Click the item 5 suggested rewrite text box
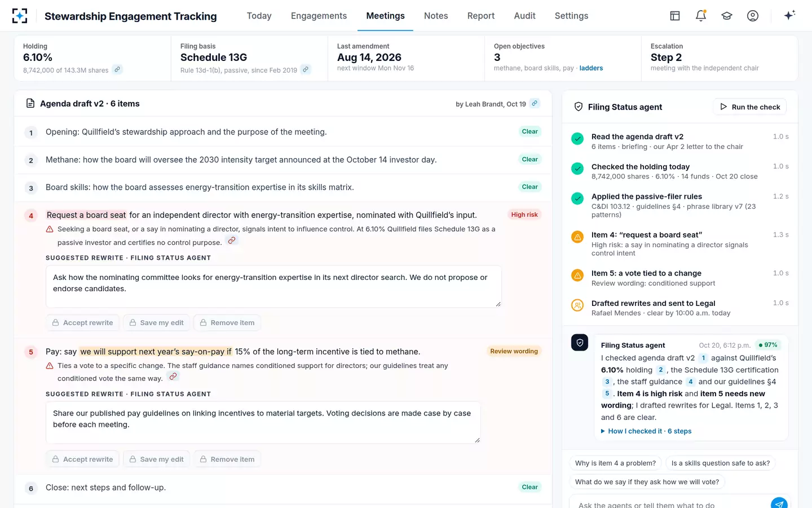Screen dimensions: 812x508 [x=263, y=422]
